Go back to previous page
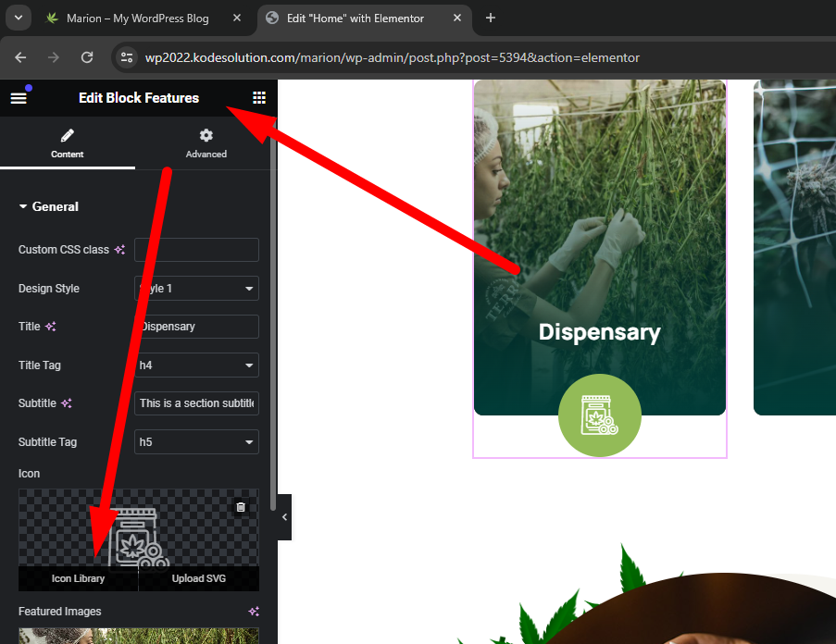This screenshot has height=644, width=836. [x=20, y=57]
